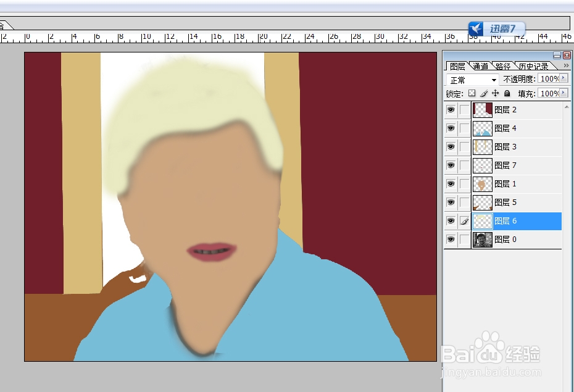Select the 图层 6 thumbnail

(483, 221)
